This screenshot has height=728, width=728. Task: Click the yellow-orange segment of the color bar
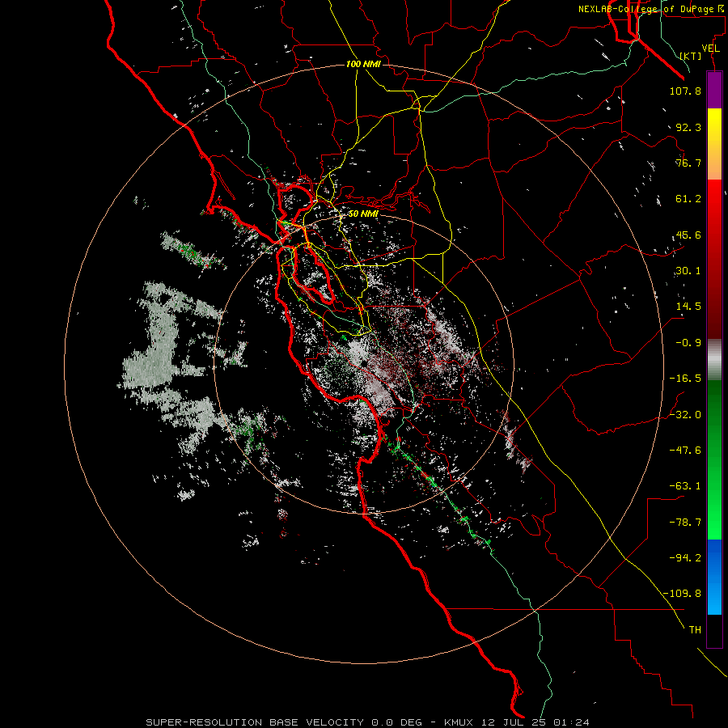pyautogui.click(x=714, y=144)
